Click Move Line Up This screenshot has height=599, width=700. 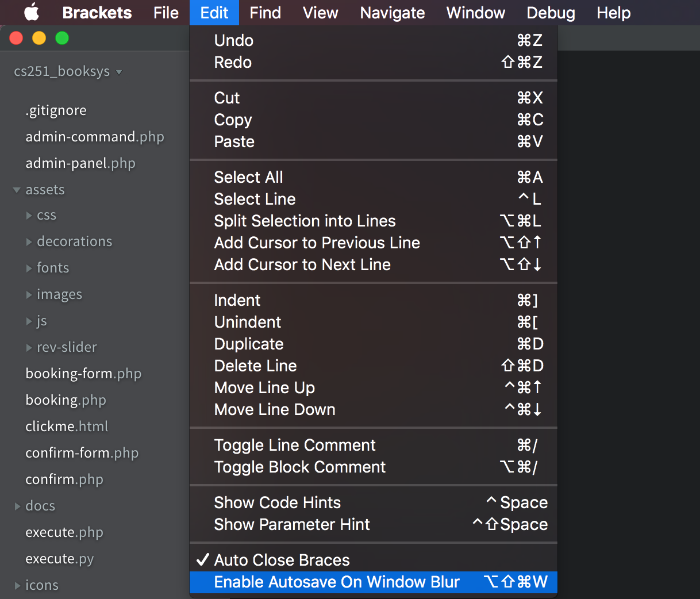264,387
